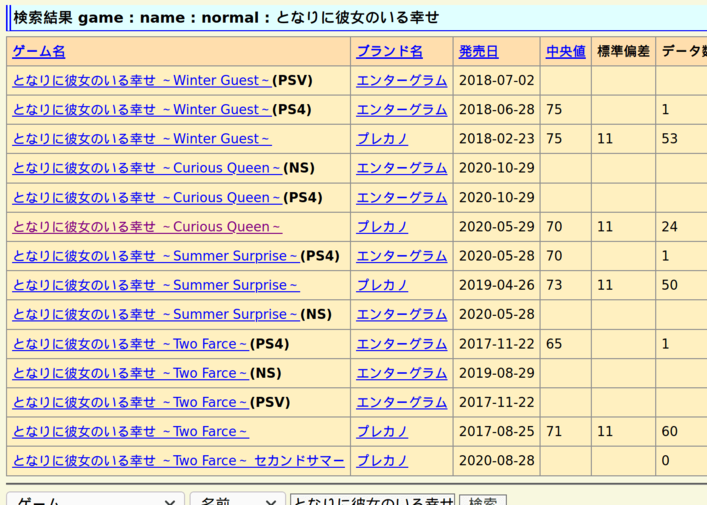Open Two Farce (PSV) game link
The height and width of the screenshot is (505, 707).
tap(130, 402)
